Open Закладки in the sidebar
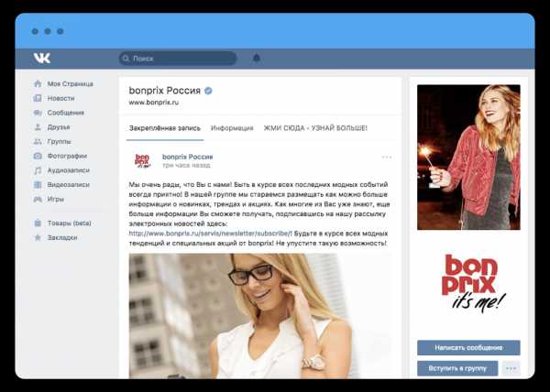This screenshot has width=550, height=392. click(62, 237)
